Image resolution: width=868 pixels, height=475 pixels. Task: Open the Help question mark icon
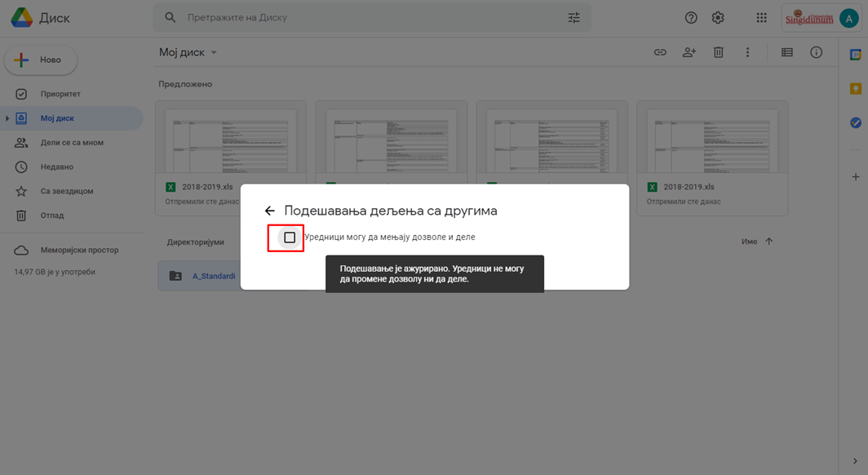click(691, 17)
